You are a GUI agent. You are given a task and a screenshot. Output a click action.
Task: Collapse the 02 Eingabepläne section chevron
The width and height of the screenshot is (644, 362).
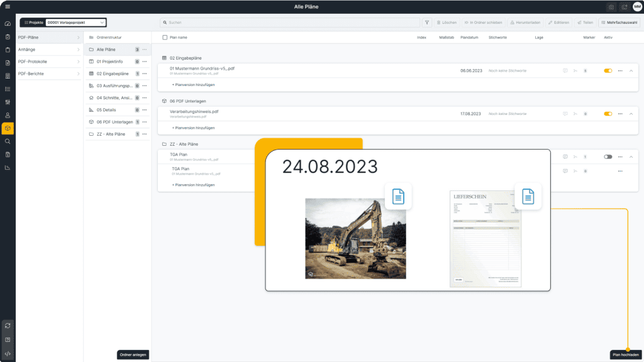tap(630, 70)
